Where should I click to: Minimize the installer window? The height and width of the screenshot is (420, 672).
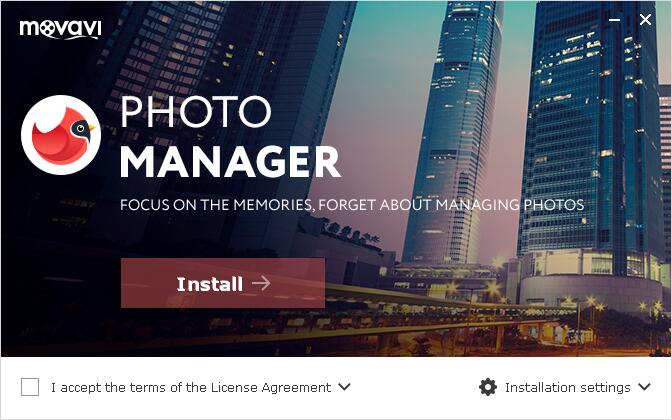[615, 20]
